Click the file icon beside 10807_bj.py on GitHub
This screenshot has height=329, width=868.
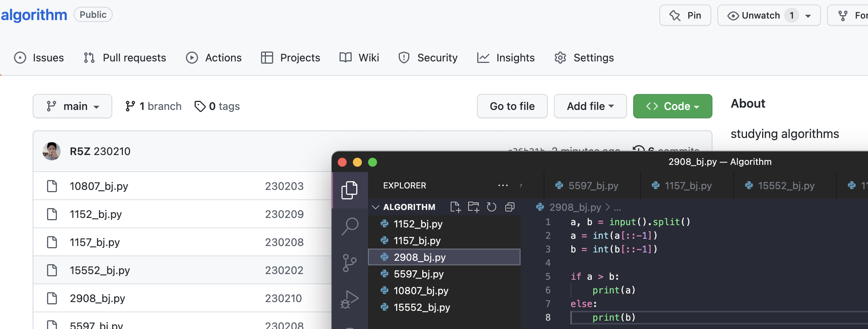pos(52,186)
